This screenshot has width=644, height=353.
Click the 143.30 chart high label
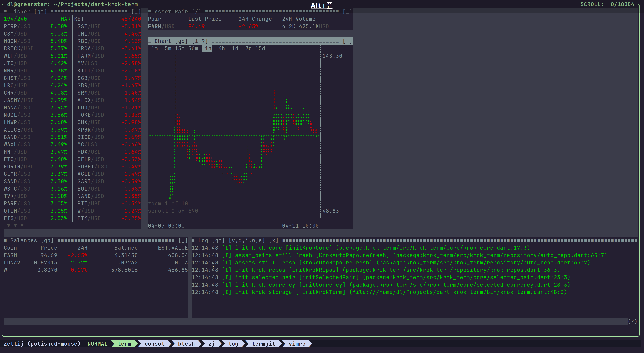pyautogui.click(x=332, y=56)
